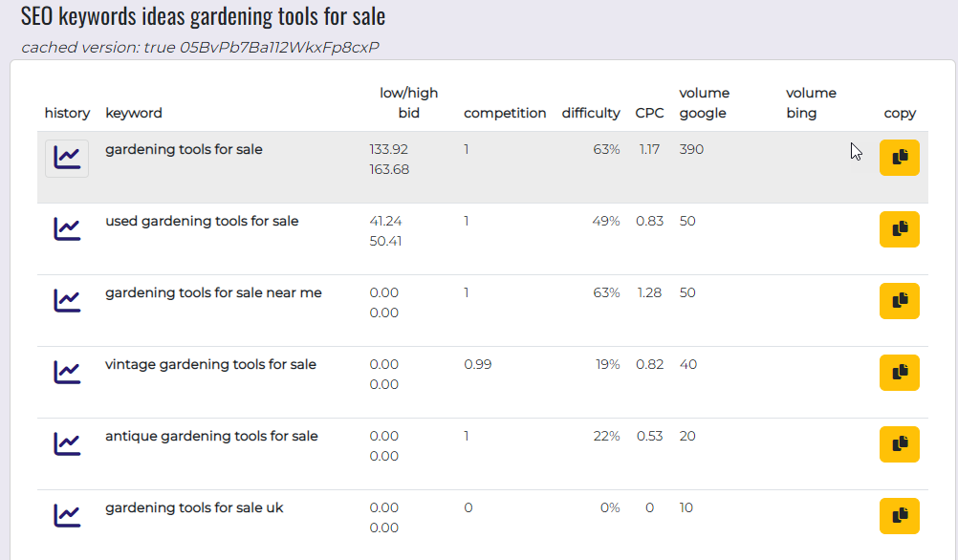Copy gardening tools for sale near me

[x=900, y=300]
